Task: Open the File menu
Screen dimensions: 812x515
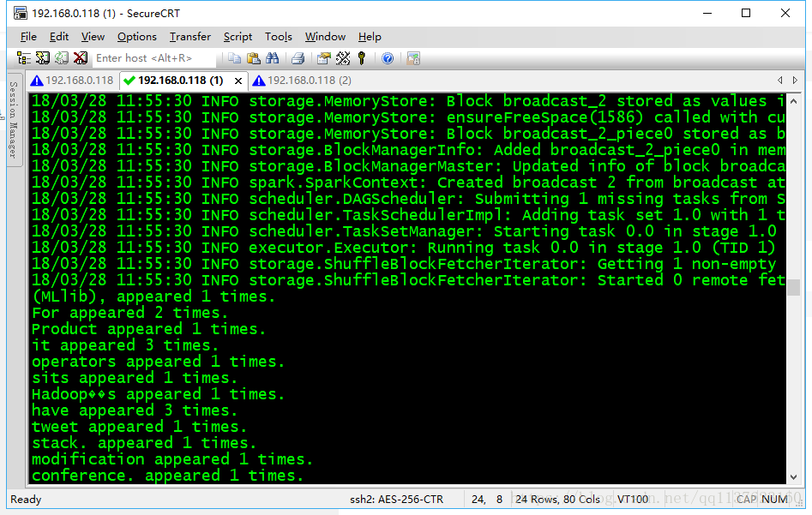Action: (28, 37)
